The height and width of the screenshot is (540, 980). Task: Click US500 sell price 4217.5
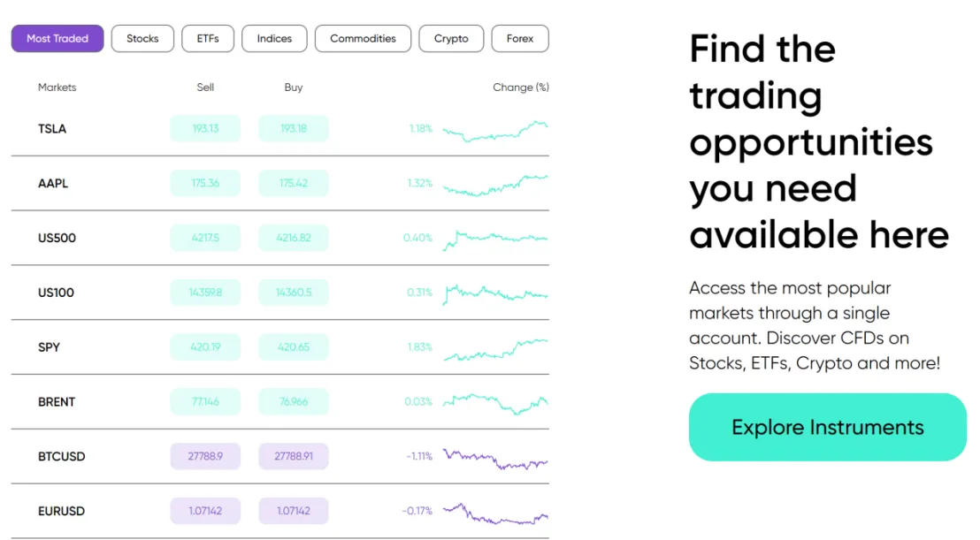(205, 238)
